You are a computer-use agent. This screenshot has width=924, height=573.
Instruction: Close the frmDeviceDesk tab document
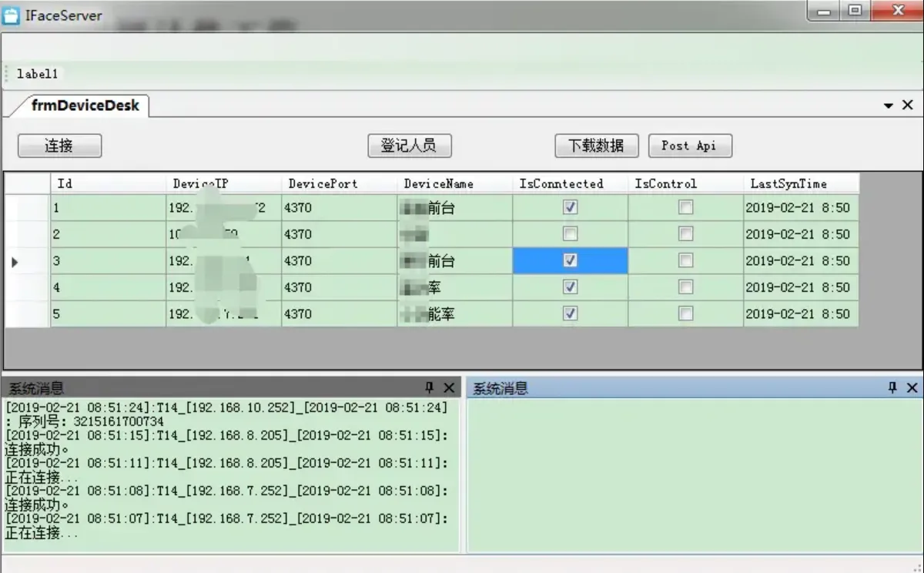(x=908, y=106)
